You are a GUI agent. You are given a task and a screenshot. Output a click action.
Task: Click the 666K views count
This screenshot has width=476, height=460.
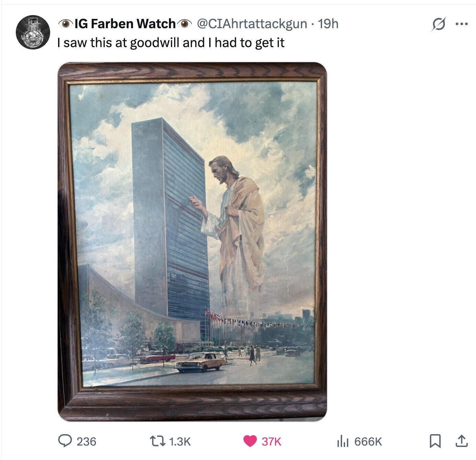tap(368, 441)
